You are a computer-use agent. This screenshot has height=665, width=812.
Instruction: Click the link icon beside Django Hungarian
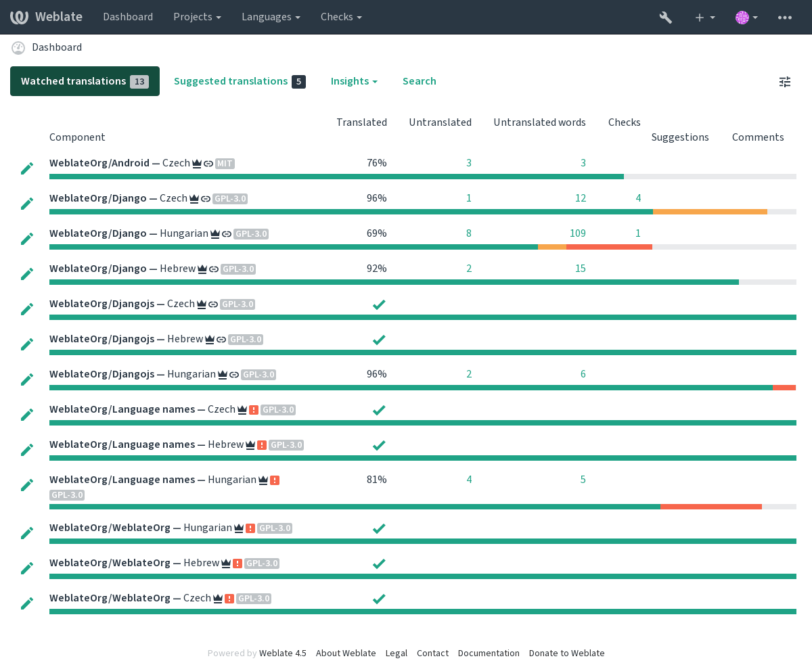(227, 234)
